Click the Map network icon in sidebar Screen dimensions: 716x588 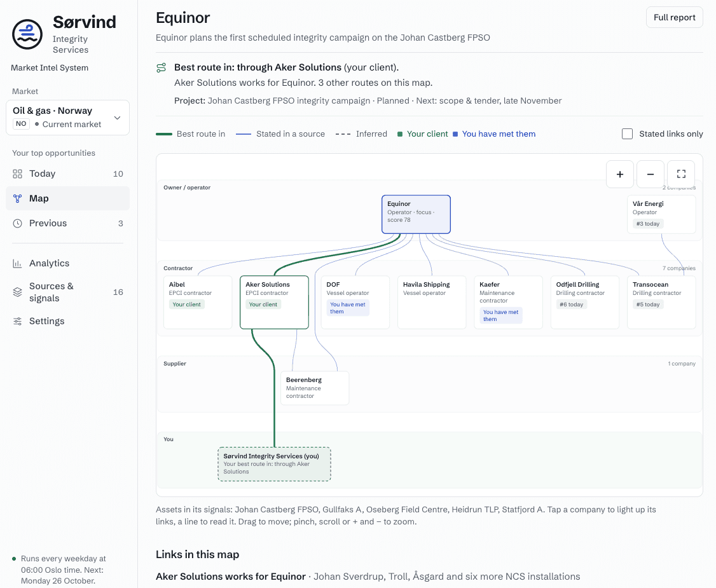(17, 198)
